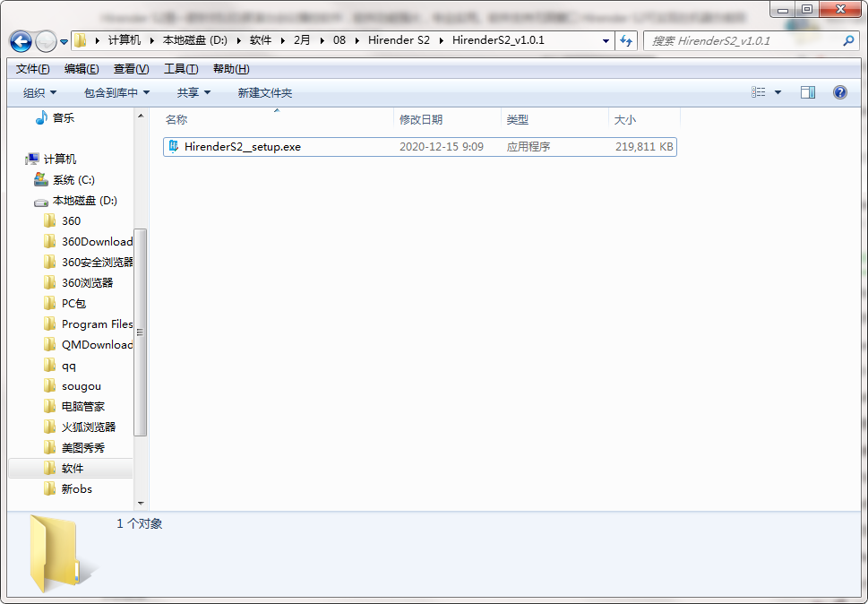Click the Back navigation arrow
Image resolution: width=868 pixels, height=604 pixels.
point(21,41)
